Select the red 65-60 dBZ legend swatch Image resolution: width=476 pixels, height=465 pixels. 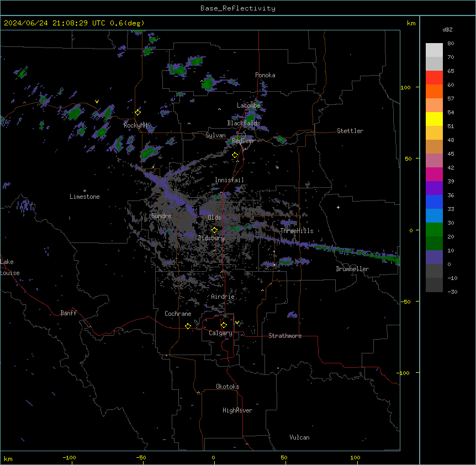[x=434, y=78]
